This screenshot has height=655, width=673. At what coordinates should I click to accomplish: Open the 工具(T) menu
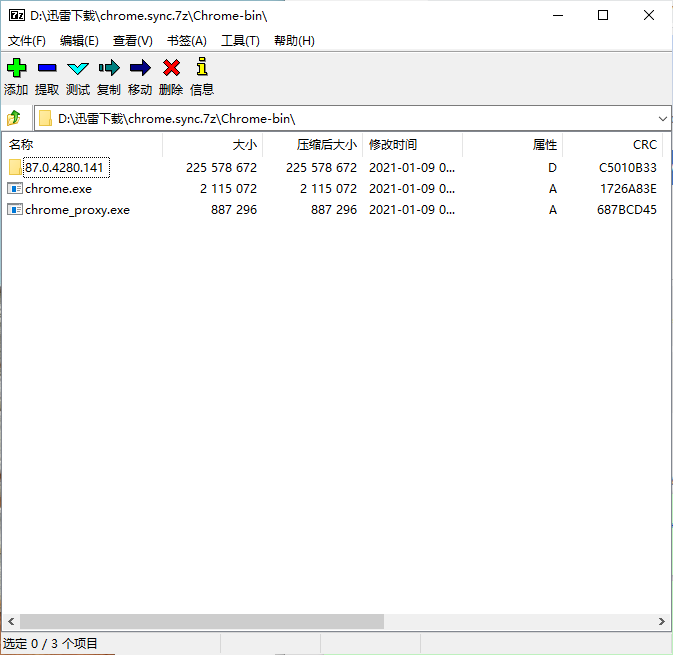pos(240,41)
